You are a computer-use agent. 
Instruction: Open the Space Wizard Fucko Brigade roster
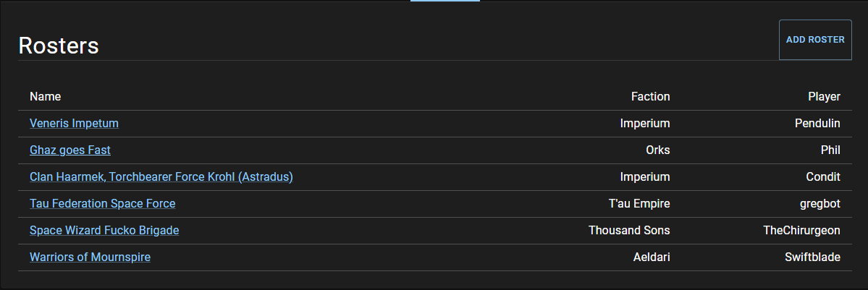[104, 231]
